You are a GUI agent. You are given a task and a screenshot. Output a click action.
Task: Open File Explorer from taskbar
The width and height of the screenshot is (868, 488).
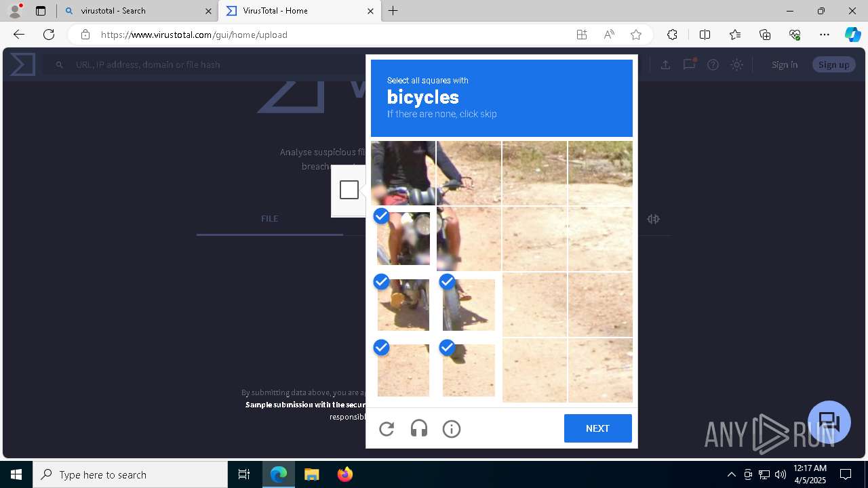(311, 474)
